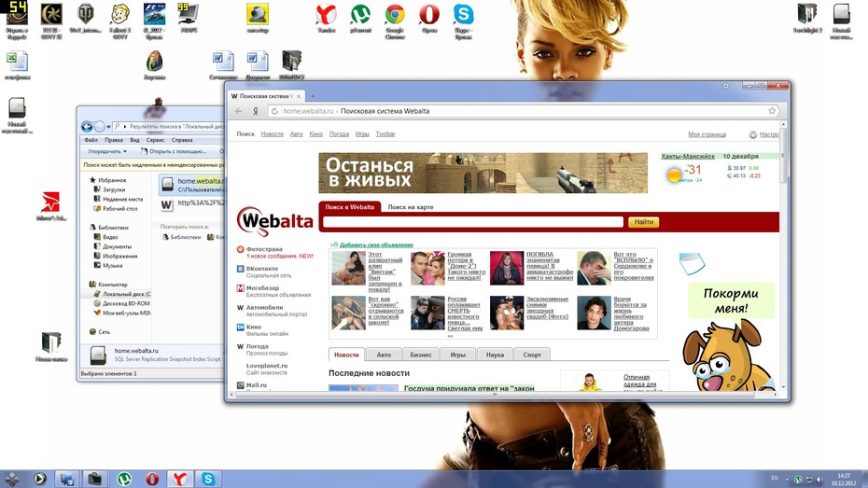This screenshot has height=488, width=868.
Task: Click the volume icon in the system tray
Action: click(819, 479)
